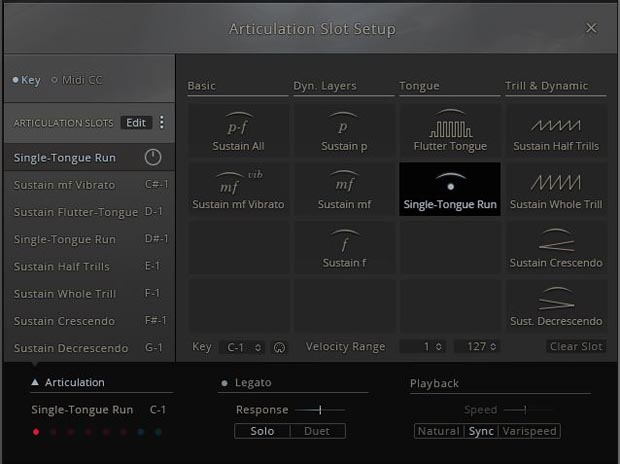Select the Midi CC radio option

(76, 80)
